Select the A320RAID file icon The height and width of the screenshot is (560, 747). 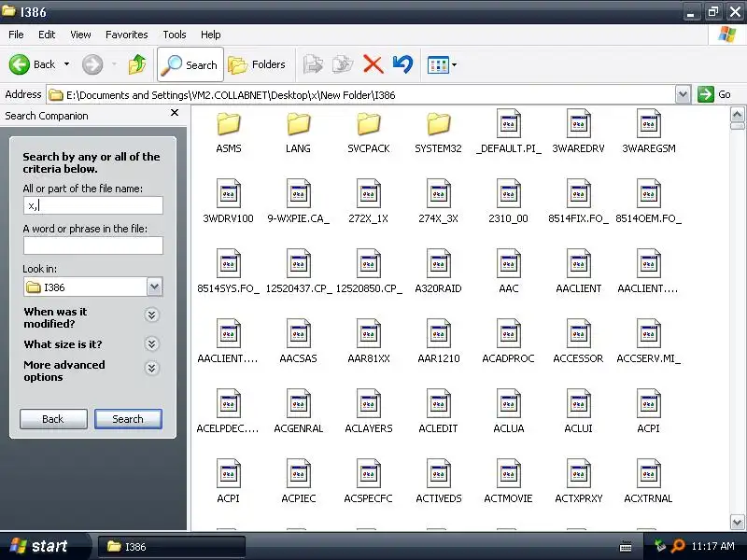[x=439, y=263]
